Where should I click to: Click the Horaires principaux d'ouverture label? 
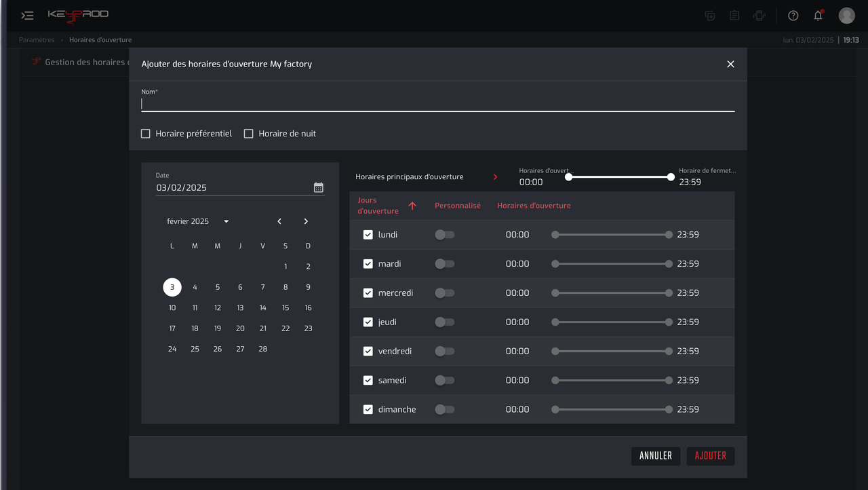pyautogui.click(x=410, y=176)
